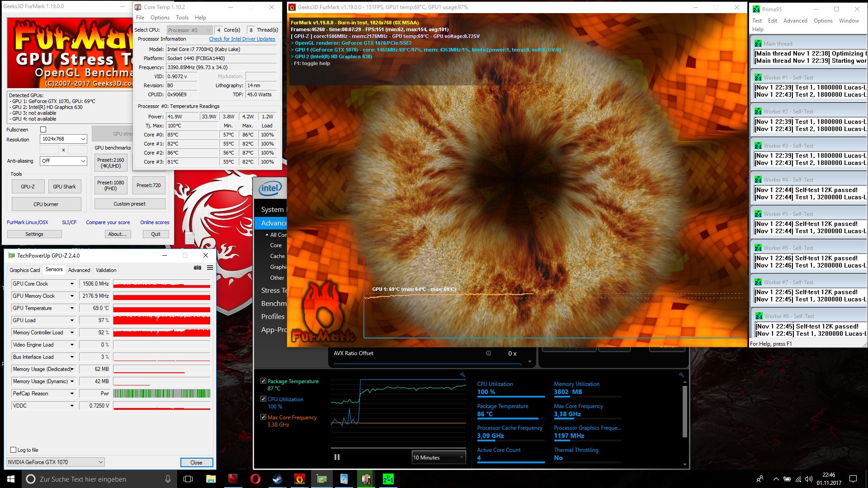Click the AVX Ratio Offset slider bar
Viewport: 868px width, 488px height.
click(x=427, y=363)
